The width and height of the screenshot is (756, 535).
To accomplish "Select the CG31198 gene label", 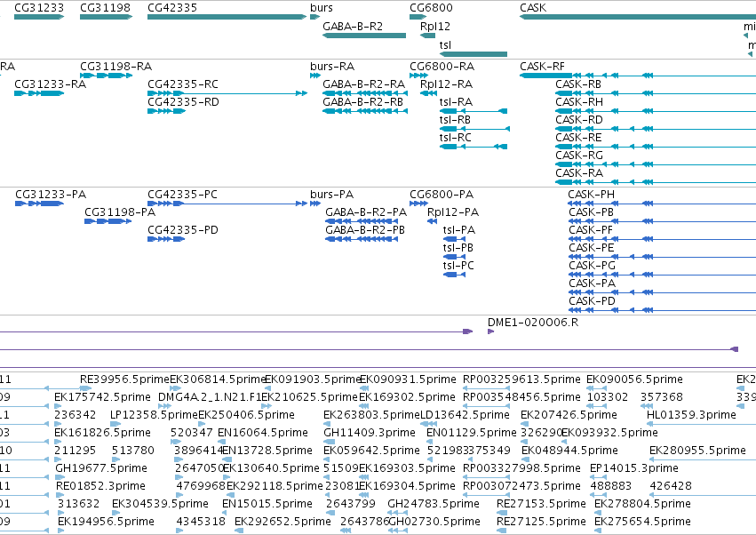I will [x=105, y=8].
